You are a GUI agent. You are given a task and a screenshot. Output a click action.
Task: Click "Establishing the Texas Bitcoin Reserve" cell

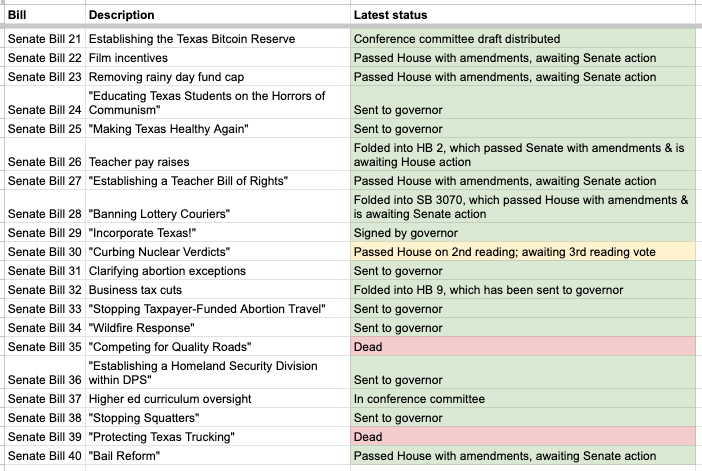click(x=218, y=39)
